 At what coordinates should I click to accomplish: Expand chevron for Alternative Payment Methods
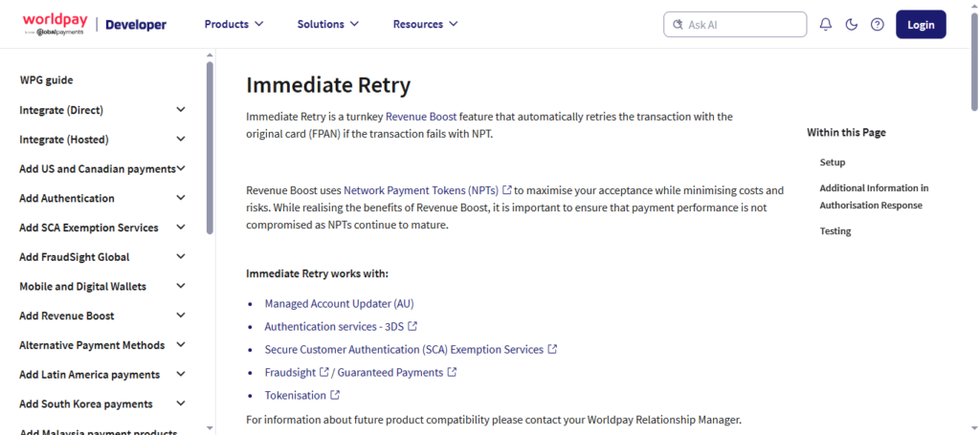coord(181,344)
